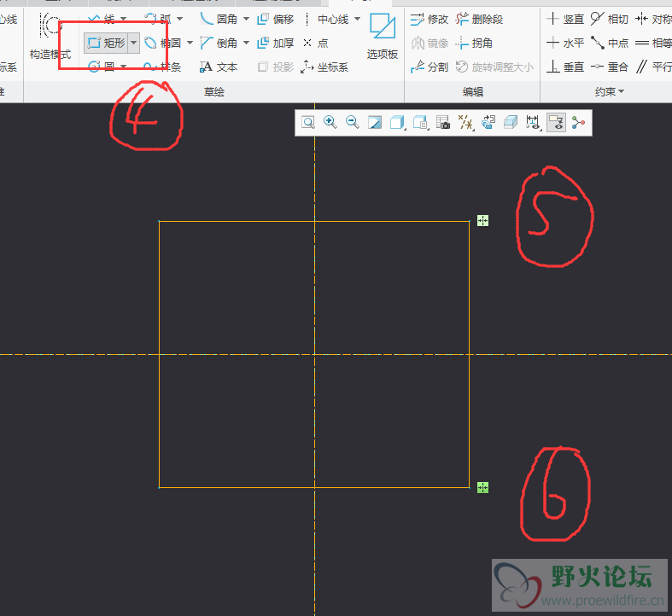Click the Zoom In magnifier icon
Viewport: 672px width, 616px height.
(x=330, y=123)
